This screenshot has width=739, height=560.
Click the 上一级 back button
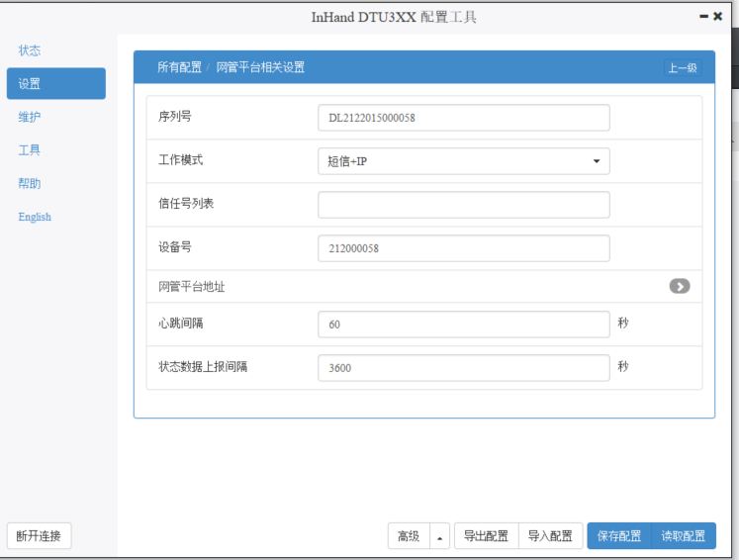682,68
